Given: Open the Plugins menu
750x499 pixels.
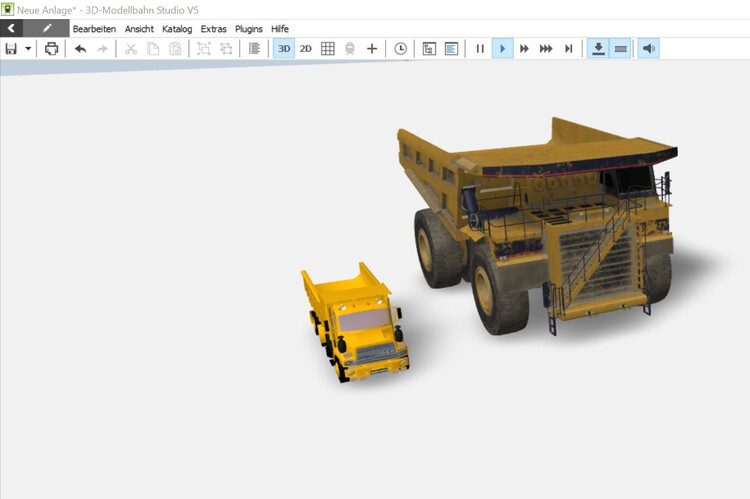Looking at the screenshot, I should pyautogui.click(x=249, y=29).
